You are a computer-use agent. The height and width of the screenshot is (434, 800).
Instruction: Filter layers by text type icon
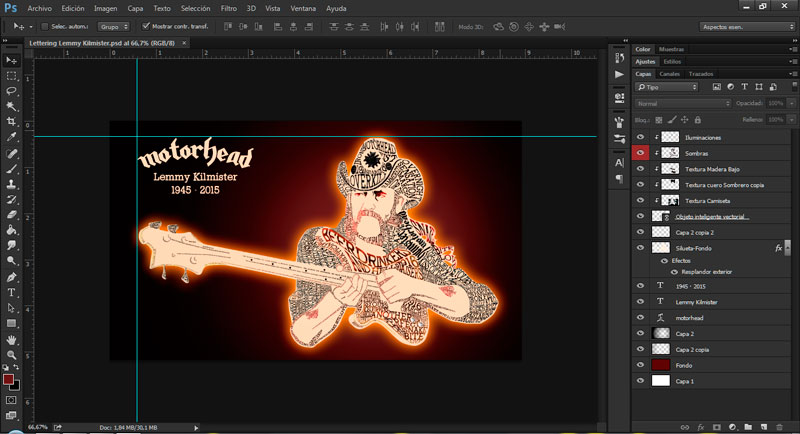(x=744, y=87)
